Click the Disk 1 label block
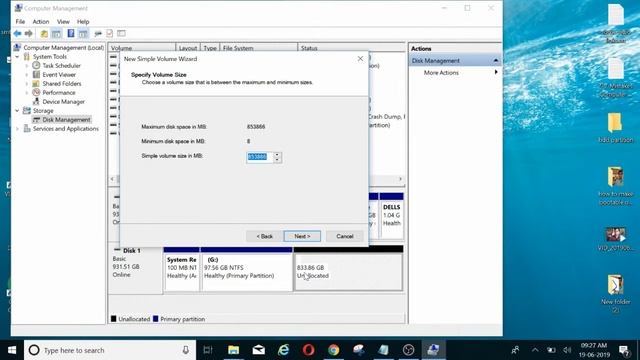The image size is (640, 360). [136, 269]
